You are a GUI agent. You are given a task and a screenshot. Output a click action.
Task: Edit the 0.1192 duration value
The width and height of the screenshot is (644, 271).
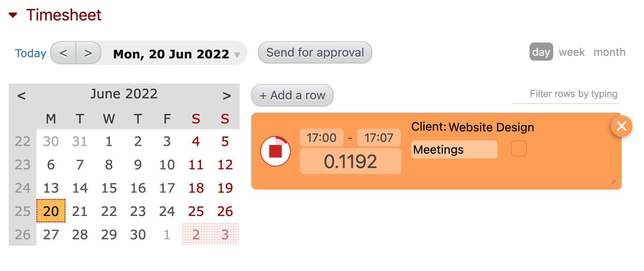pos(350,161)
